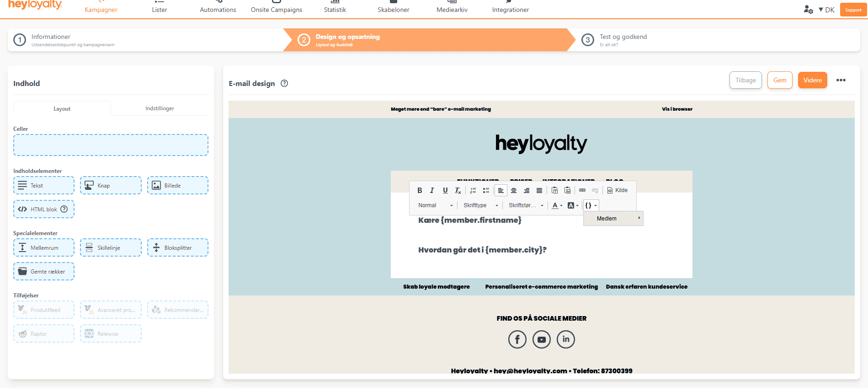Switch to the Indstillinger tab
This screenshot has height=392, width=868.
coord(160,108)
